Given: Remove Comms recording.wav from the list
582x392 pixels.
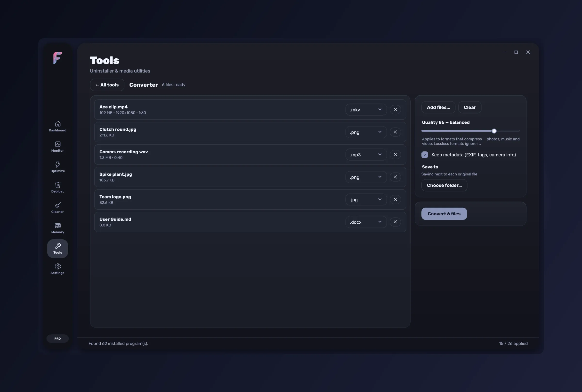Looking at the screenshot, I should (395, 155).
